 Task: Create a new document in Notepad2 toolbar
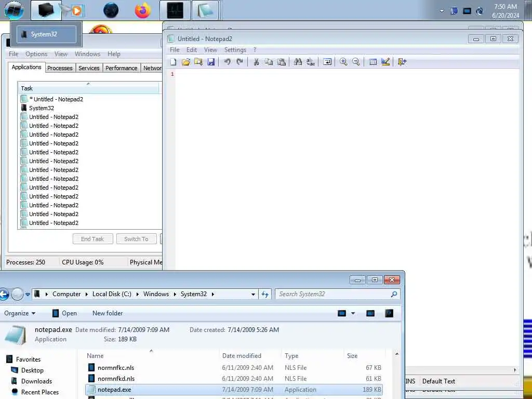click(174, 62)
